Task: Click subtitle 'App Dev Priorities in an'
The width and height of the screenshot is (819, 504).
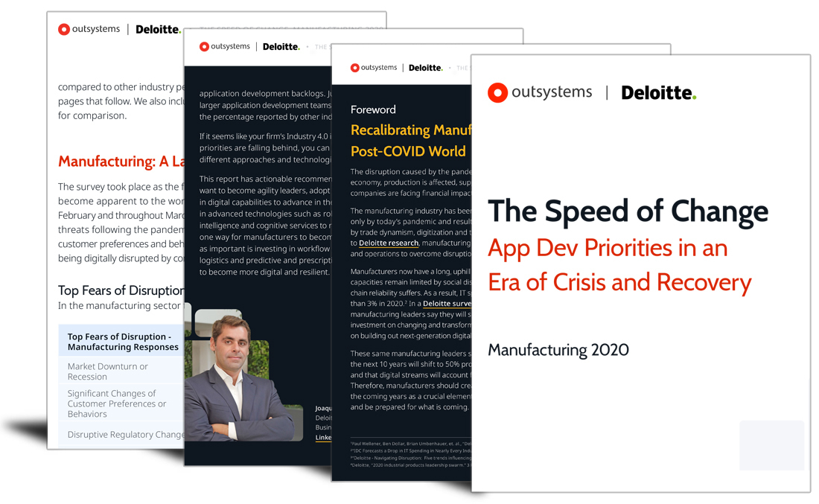Action: (608, 248)
